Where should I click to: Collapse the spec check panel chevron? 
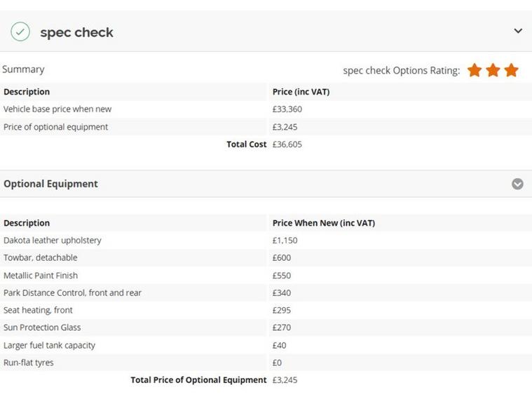coord(518,31)
